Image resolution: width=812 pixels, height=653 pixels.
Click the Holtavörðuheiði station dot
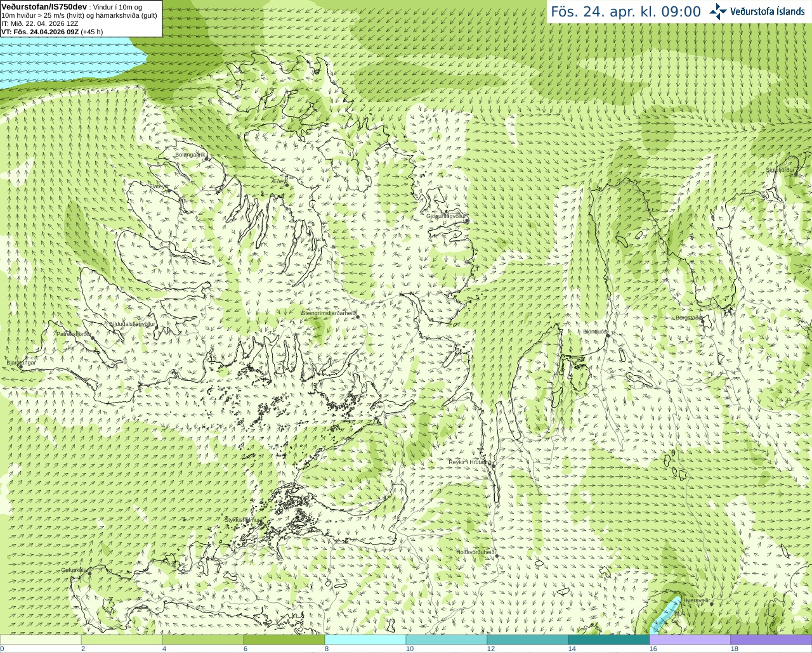point(497,556)
